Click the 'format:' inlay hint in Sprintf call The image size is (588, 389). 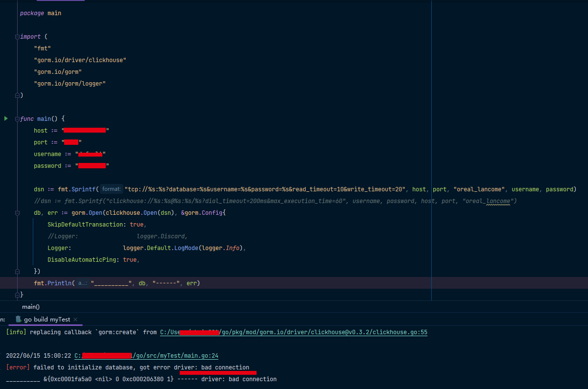112,189
